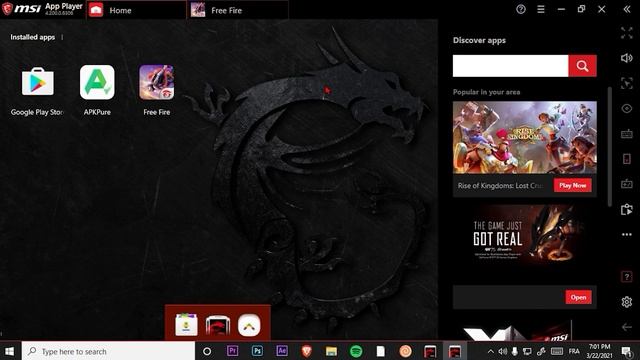Image resolution: width=640 pixels, height=360 pixels.
Task: Click the Discover apps panel scrollbar
Action: [x=610, y=147]
